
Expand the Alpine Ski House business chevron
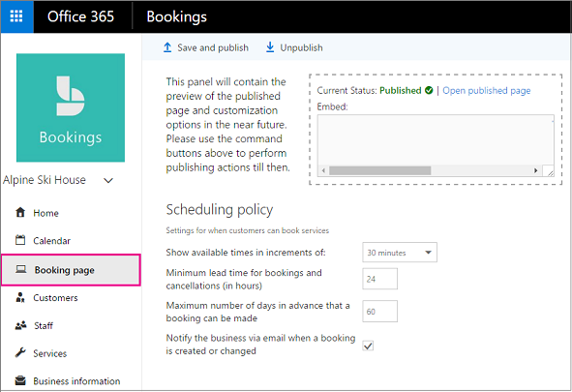pos(108,180)
